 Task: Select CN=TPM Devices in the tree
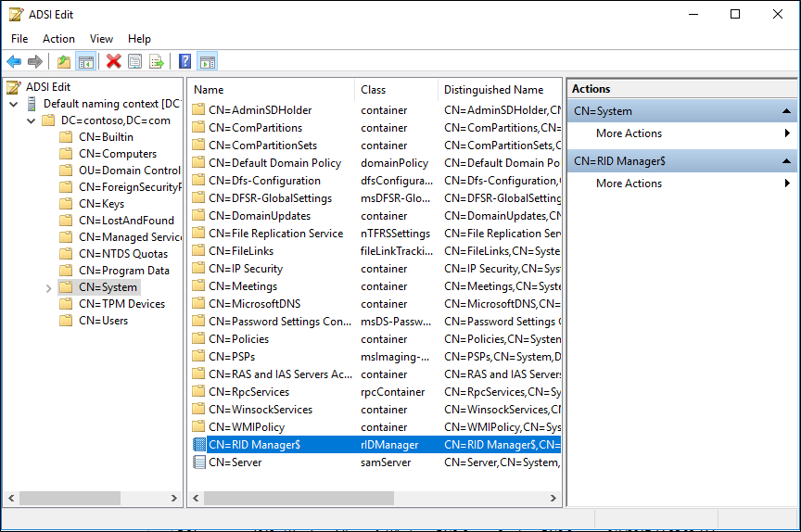click(x=121, y=304)
